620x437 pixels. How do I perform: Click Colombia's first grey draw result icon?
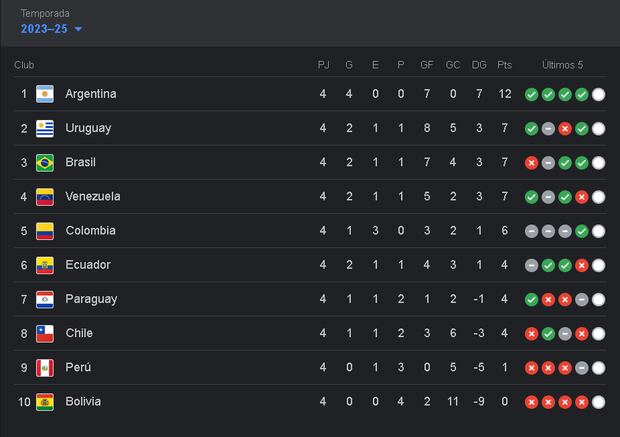tap(531, 231)
